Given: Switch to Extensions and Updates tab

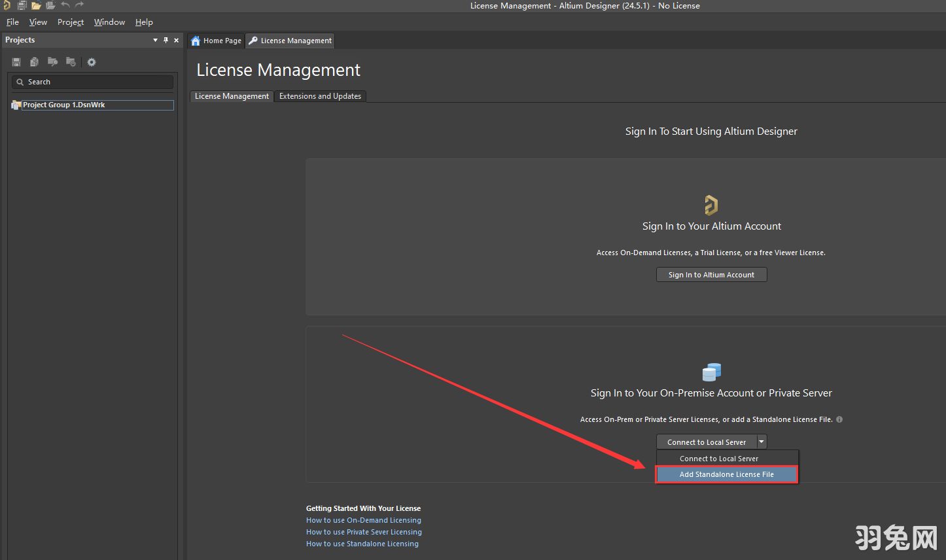Looking at the screenshot, I should coord(320,96).
